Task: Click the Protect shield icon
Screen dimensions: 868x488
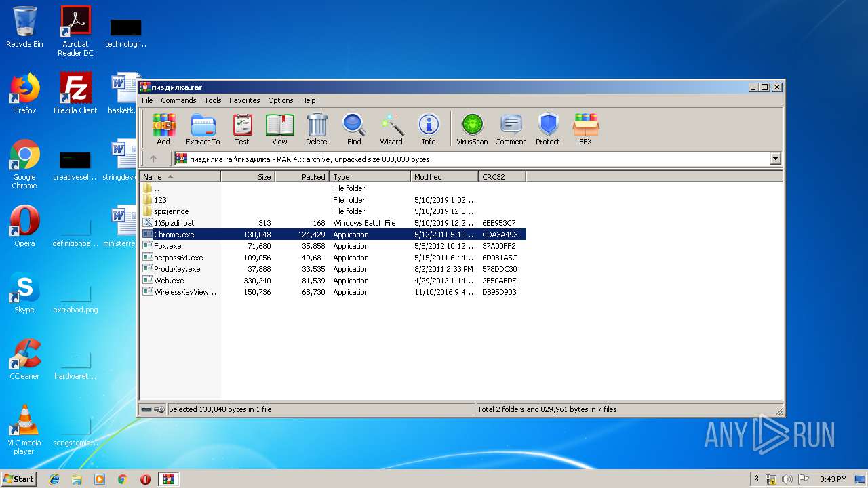Action: click(547, 129)
